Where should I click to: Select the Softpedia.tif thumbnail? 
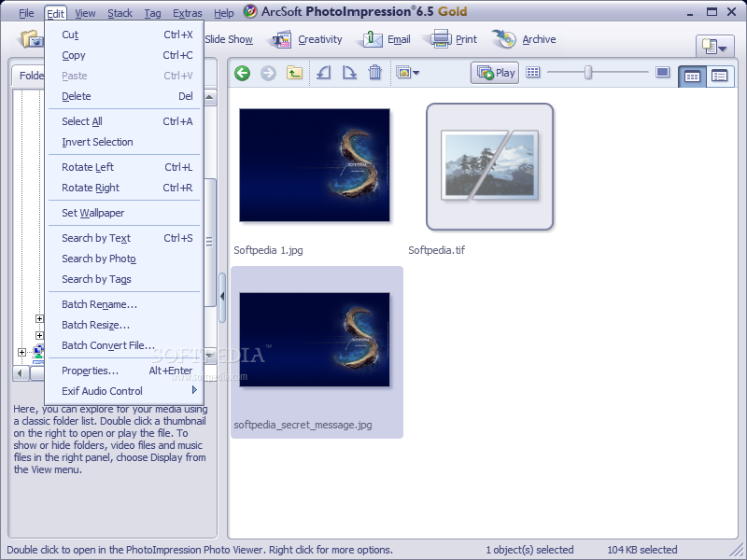489,167
